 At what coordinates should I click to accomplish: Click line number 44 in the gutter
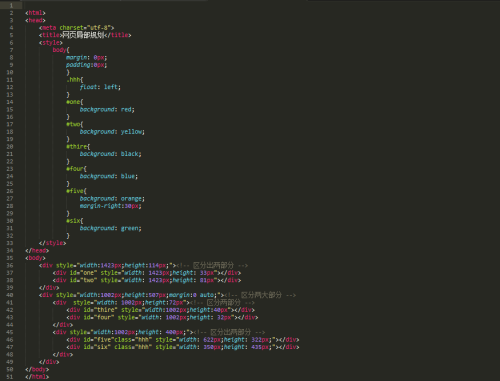10,325
